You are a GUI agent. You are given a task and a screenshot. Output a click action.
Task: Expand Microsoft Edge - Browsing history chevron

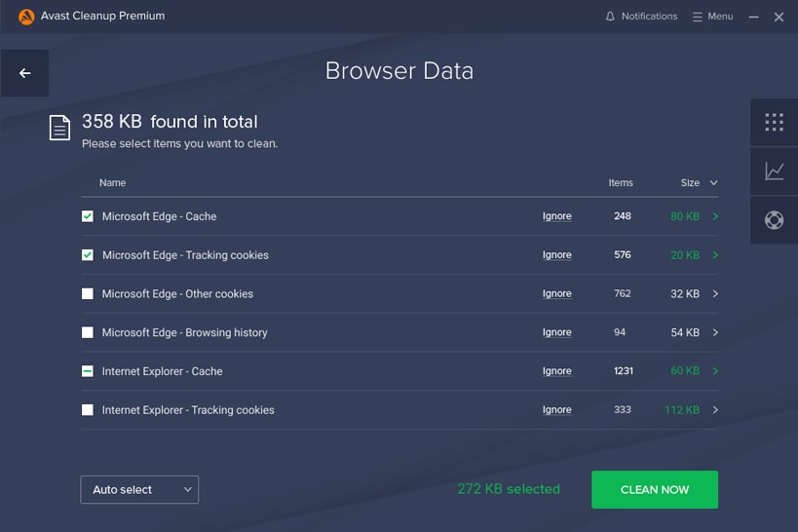coord(715,332)
